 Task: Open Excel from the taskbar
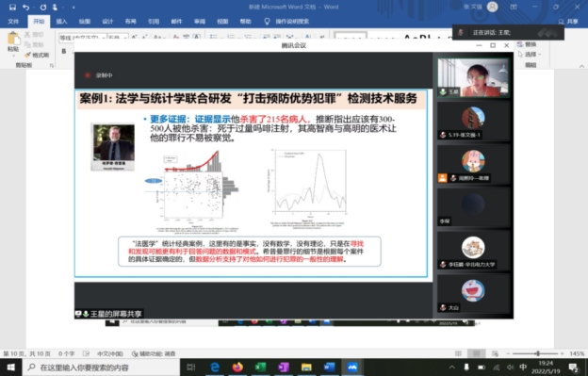pos(260,367)
